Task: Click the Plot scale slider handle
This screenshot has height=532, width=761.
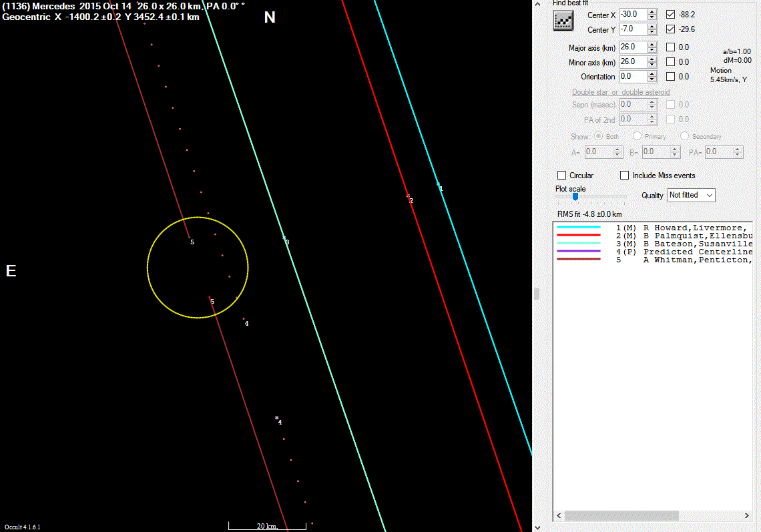Action: click(575, 197)
